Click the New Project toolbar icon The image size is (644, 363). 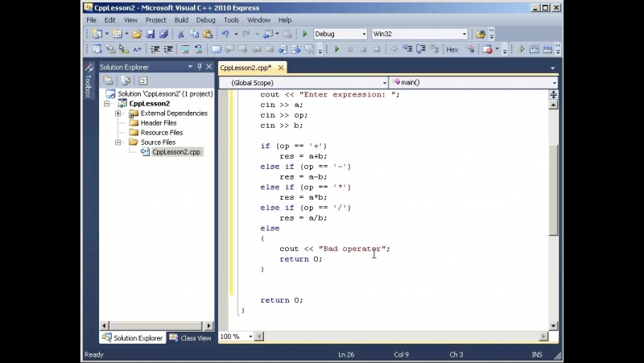tap(97, 34)
